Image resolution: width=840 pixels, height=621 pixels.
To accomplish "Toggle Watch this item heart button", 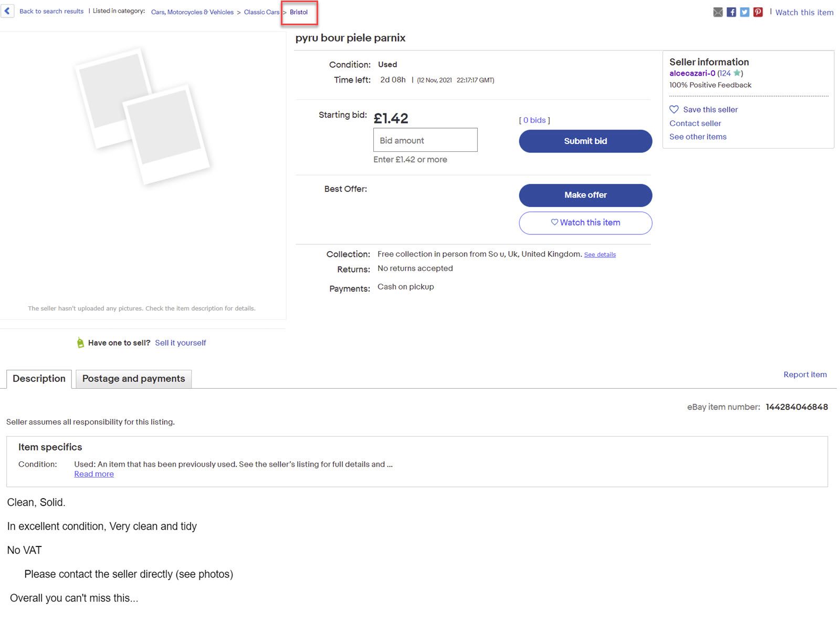I will [x=585, y=223].
